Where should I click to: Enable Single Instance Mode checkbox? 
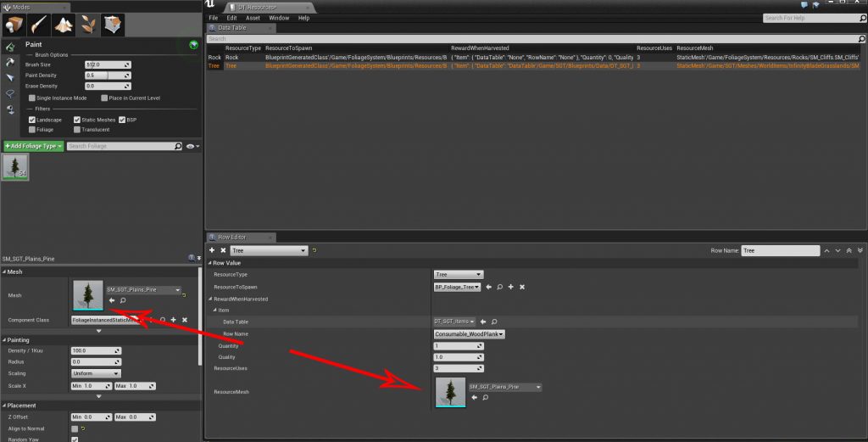tap(31, 98)
